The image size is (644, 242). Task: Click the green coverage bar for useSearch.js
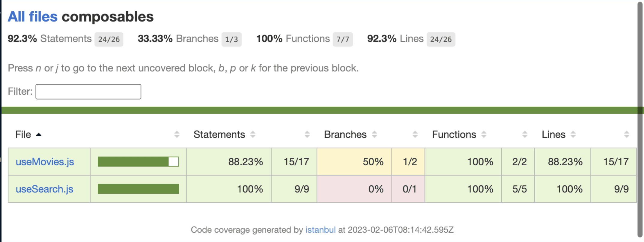pyautogui.click(x=138, y=189)
